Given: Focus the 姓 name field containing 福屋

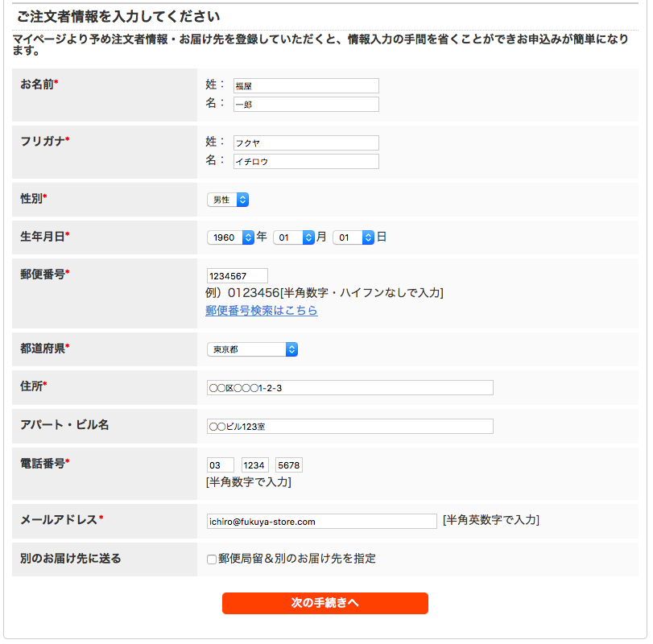Looking at the screenshot, I should 306,86.
